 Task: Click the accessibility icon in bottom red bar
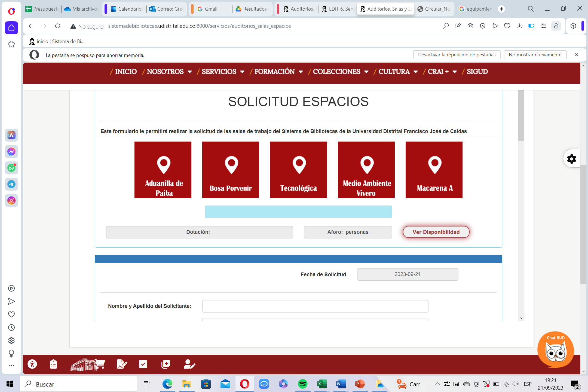tap(32, 364)
